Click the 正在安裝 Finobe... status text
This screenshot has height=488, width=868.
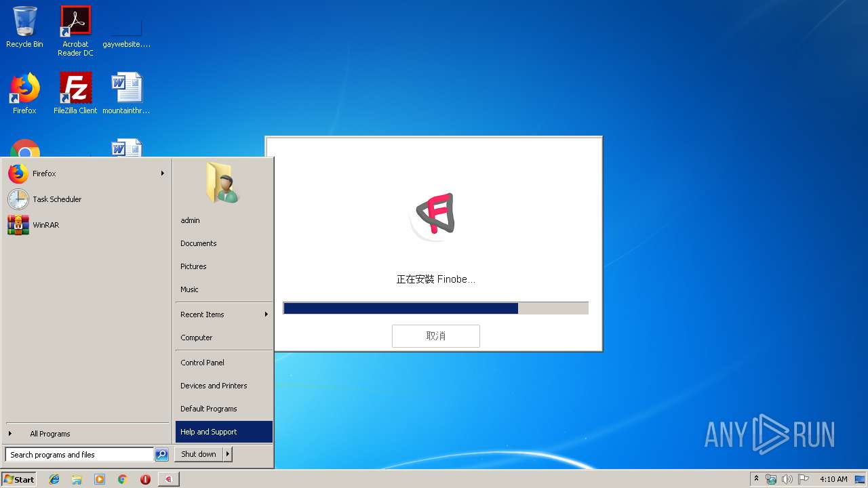click(435, 279)
